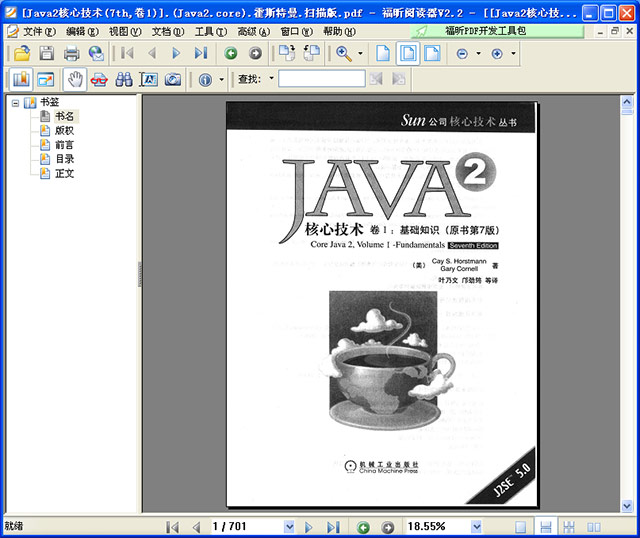Open the 工具(T) menu

point(211,31)
